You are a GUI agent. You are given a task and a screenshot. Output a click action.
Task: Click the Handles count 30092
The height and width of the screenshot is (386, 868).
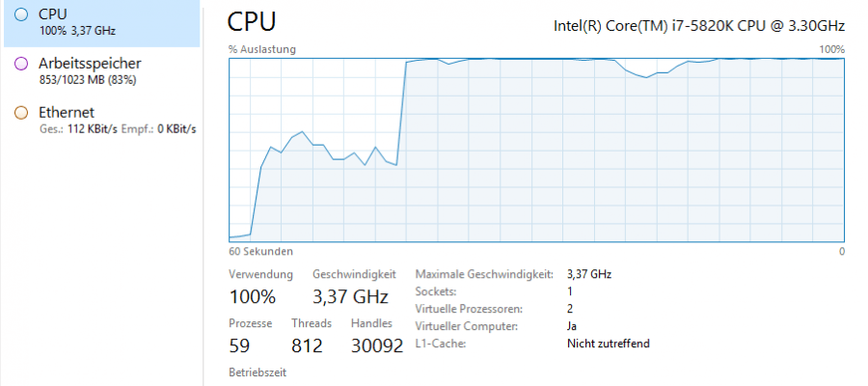[376, 345]
